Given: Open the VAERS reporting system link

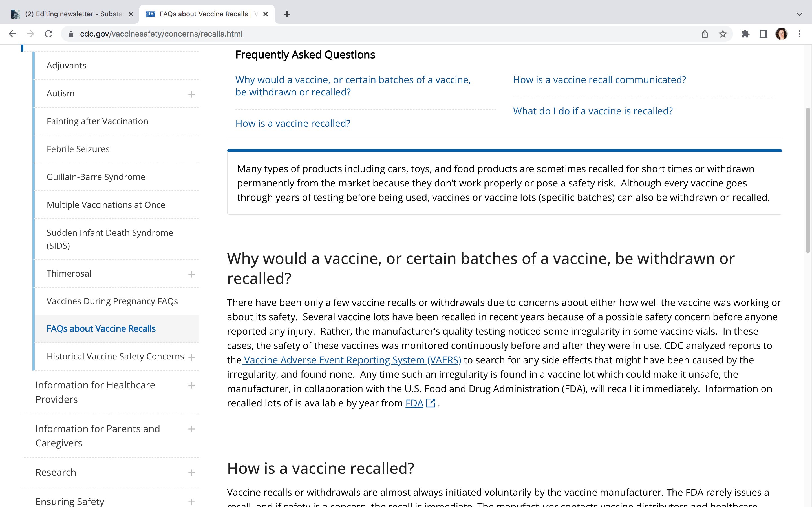Looking at the screenshot, I should coord(352,360).
